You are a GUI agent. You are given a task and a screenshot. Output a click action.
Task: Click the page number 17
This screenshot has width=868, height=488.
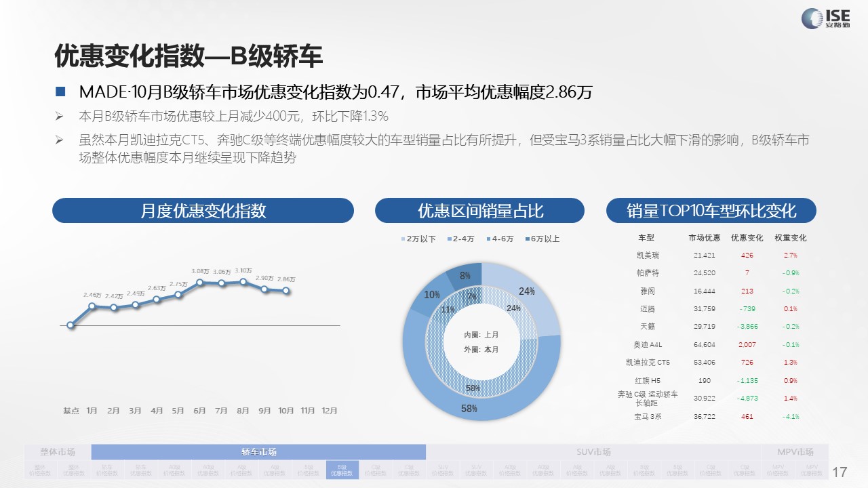click(x=840, y=472)
